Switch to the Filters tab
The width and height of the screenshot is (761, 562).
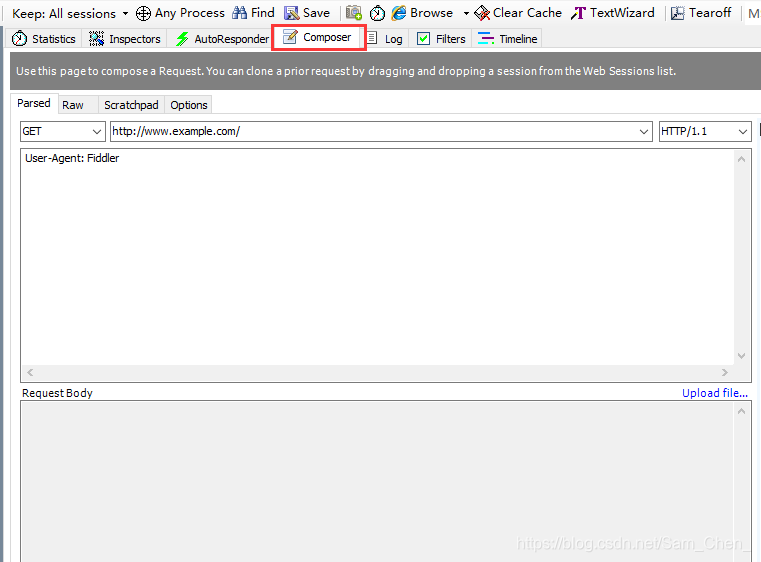click(441, 39)
